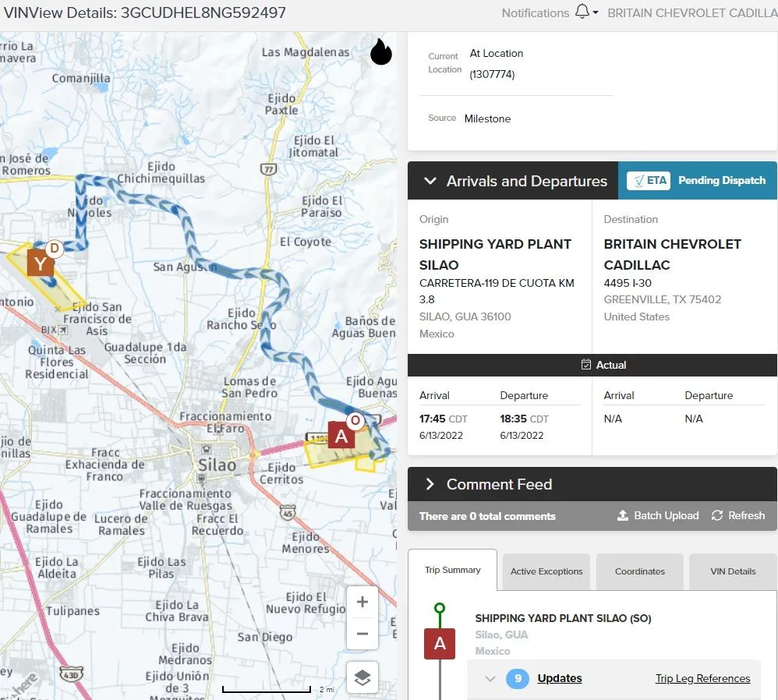The width and height of the screenshot is (778, 700).
Task: Open the BRITAIN CHEVROLET CADILLAC account menu
Action: (x=691, y=12)
